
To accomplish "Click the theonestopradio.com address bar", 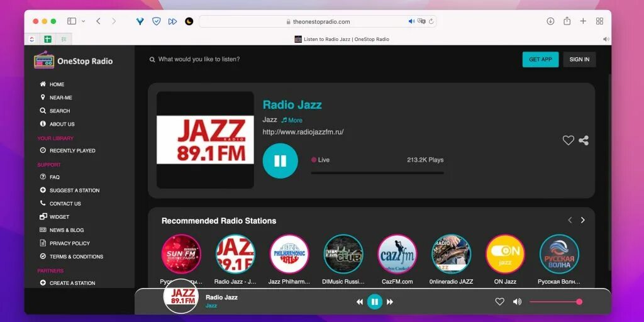I will click(x=318, y=21).
